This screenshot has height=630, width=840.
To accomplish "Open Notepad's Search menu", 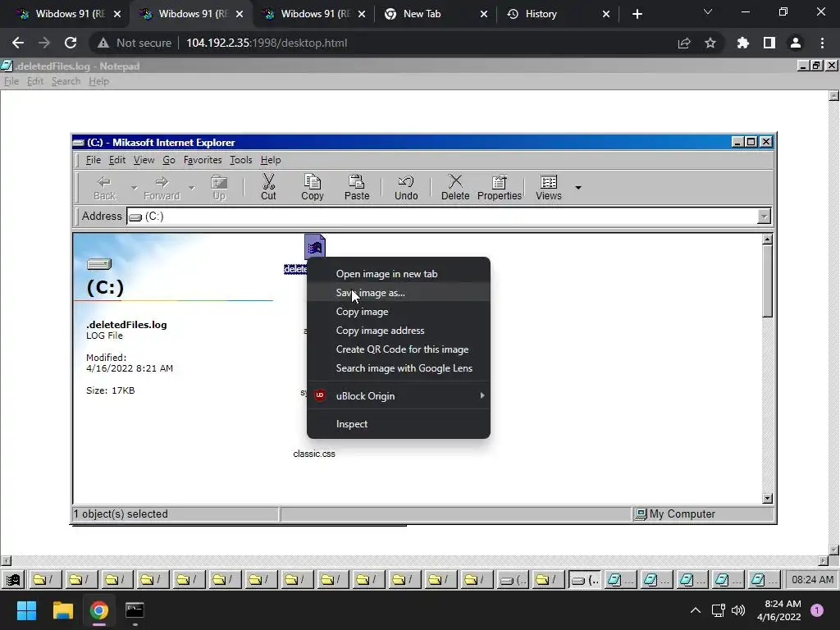I will [66, 81].
